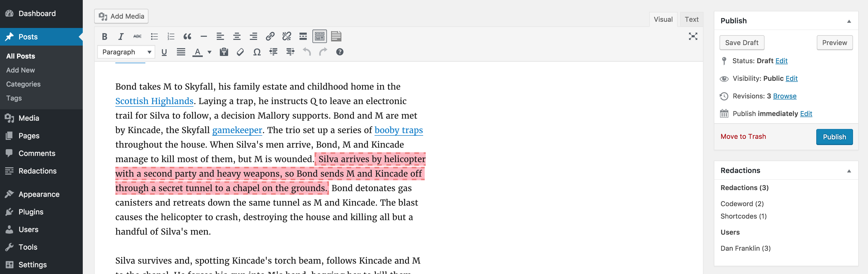
Task: Open the Paragraph format dropdown
Action: coord(126,52)
